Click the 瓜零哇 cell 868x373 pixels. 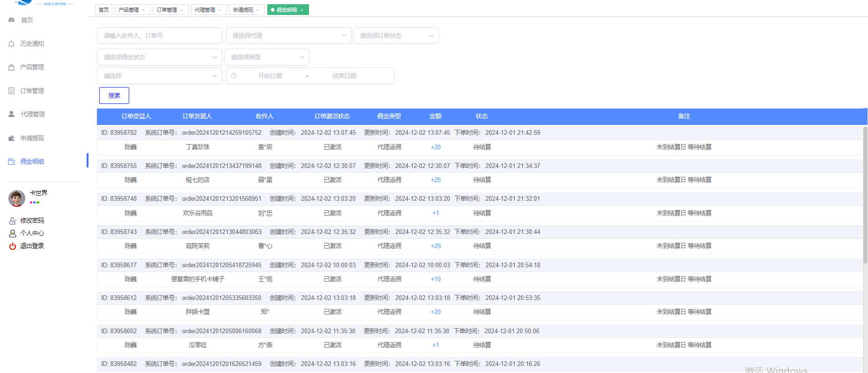198,345
